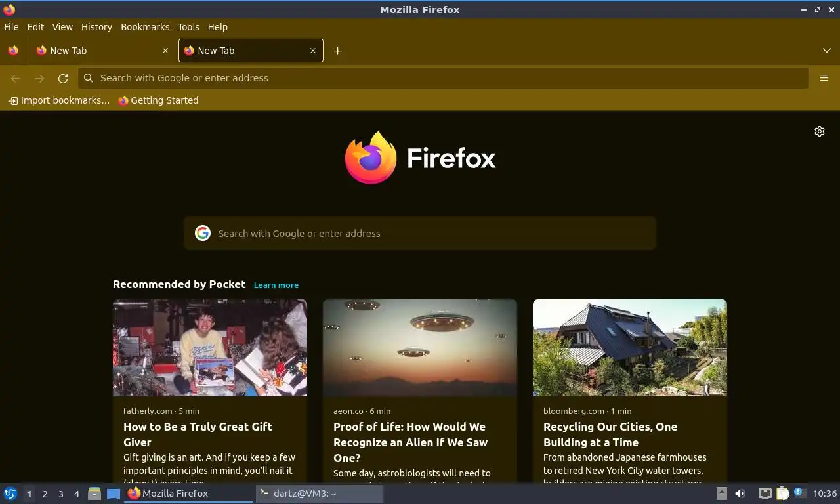Open the Help menu

[218, 27]
